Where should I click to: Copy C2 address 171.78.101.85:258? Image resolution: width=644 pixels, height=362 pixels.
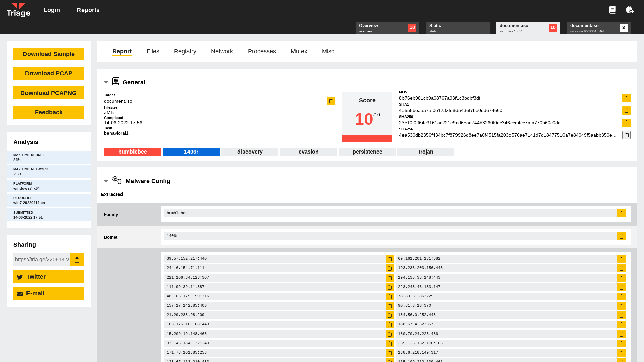(390, 353)
